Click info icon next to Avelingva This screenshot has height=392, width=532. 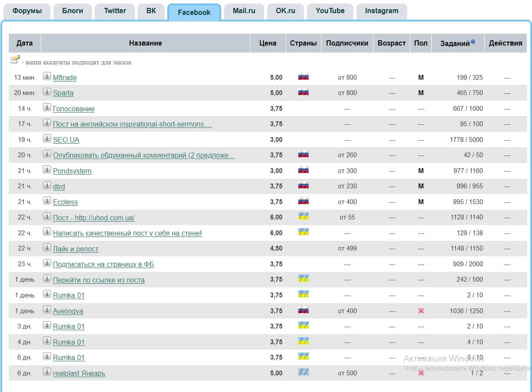[47, 310]
